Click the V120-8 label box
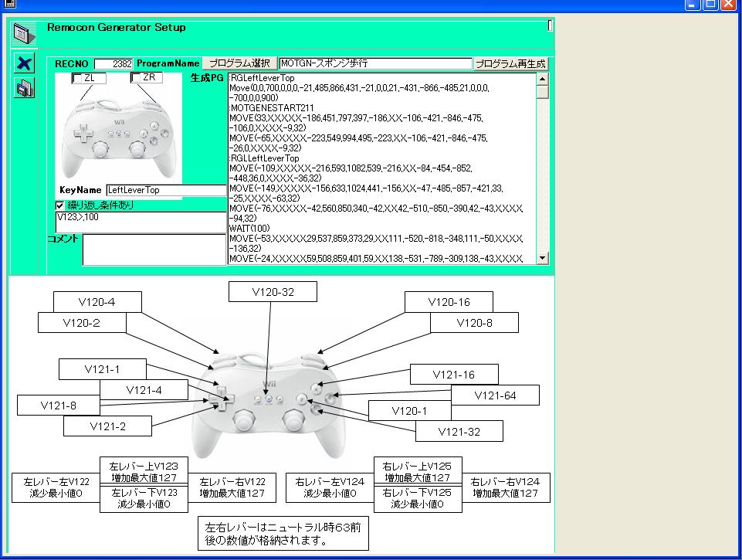This screenshot has width=742, height=560. [x=474, y=323]
